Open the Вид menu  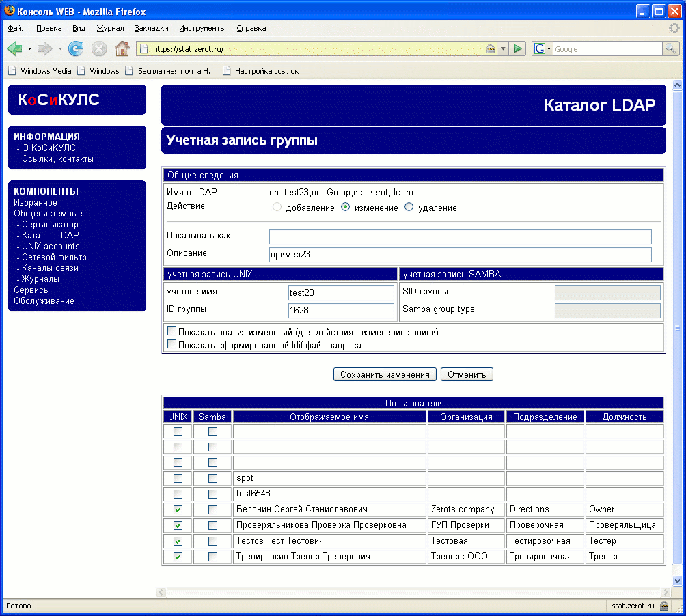click(79, 28)
